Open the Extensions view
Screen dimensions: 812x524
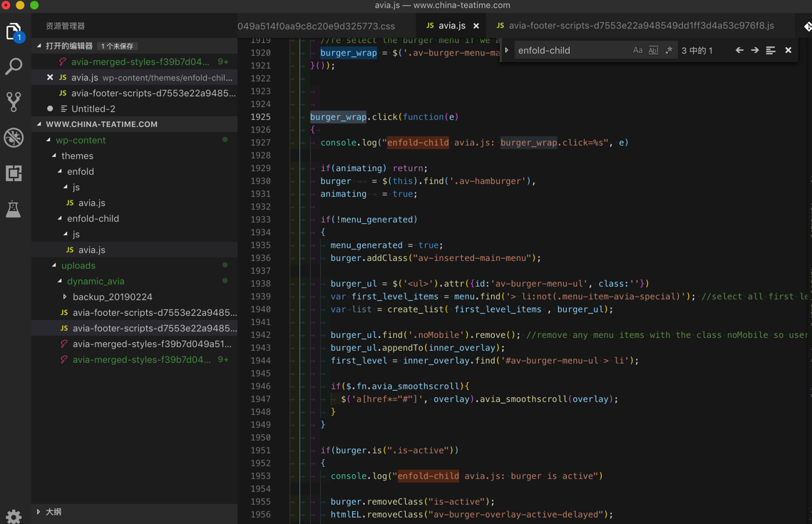pyautogui.click(x=14, y=173)
